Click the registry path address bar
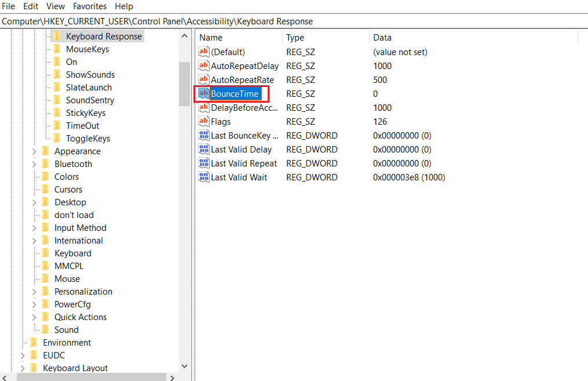Image resolution: width=588 pixels, height=381 pixels. click(294, 21)
